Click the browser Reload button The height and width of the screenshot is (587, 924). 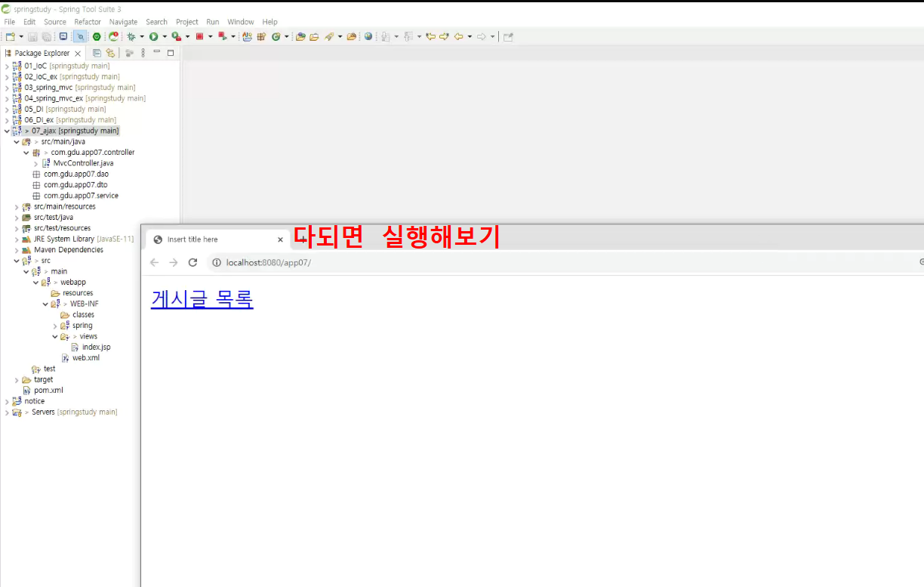point(192,262)
